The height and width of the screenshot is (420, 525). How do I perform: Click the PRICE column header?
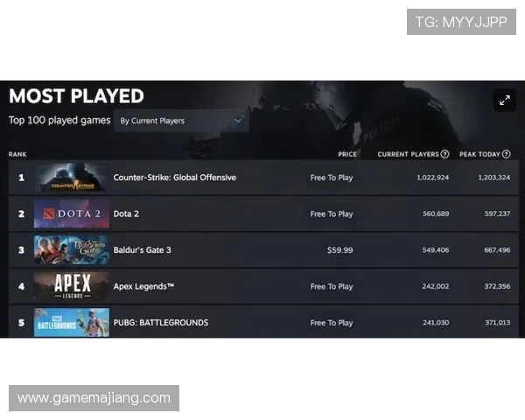pos(347,154)
